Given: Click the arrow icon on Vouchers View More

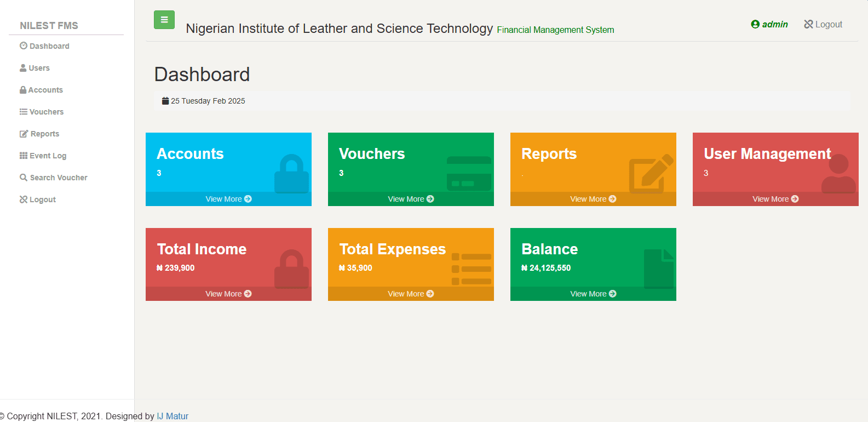Looking at the screenshot, I should 430,199.
